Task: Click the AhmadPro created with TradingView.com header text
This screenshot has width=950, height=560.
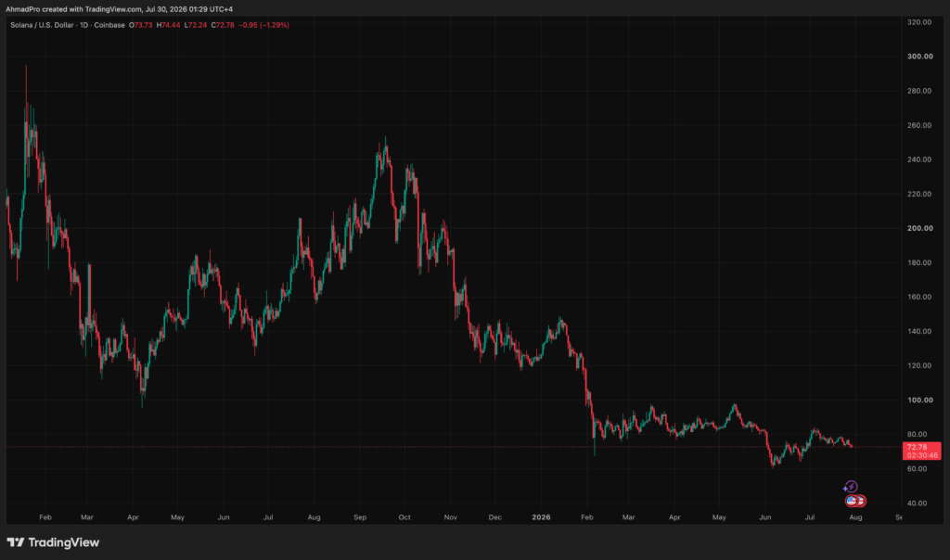Action: (x=119, y=9)
